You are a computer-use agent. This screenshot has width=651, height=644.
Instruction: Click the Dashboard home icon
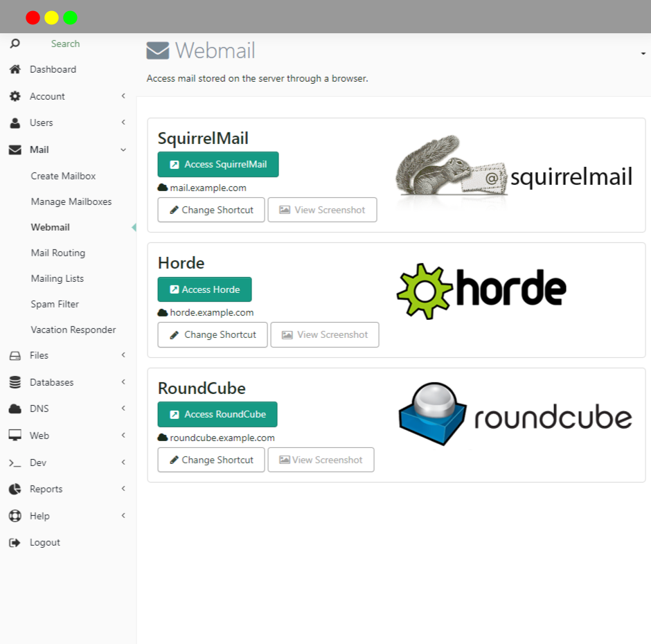(15, 69)
